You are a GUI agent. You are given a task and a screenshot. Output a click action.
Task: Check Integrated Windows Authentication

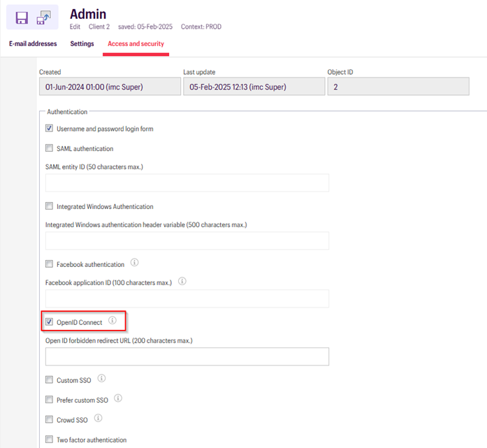pos(49,206)
